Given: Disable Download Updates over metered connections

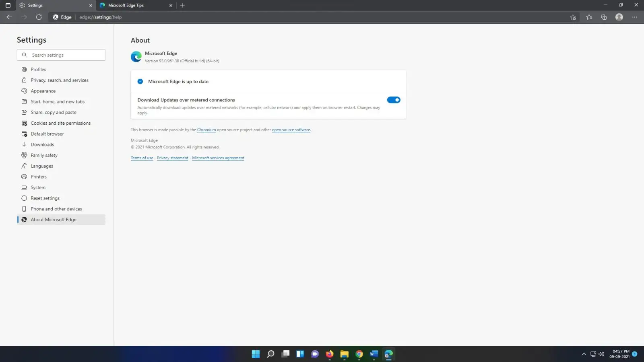Looking at the screenshot, I should 394,100.
